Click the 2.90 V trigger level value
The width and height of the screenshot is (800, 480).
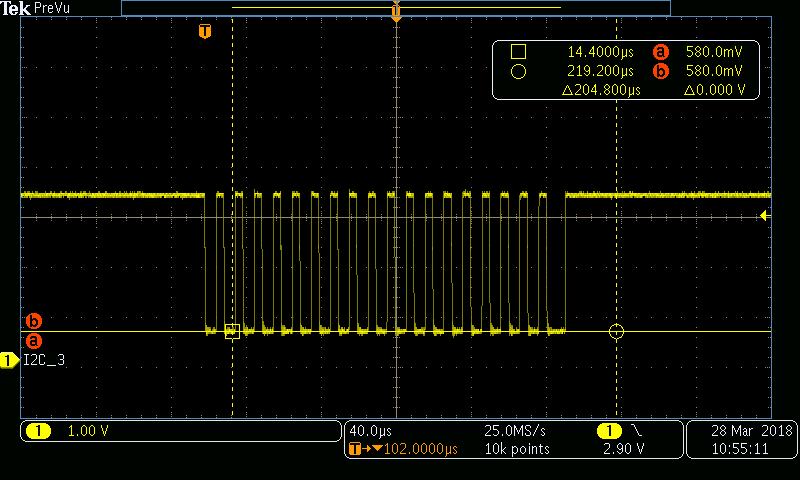[x=623, y=449]
